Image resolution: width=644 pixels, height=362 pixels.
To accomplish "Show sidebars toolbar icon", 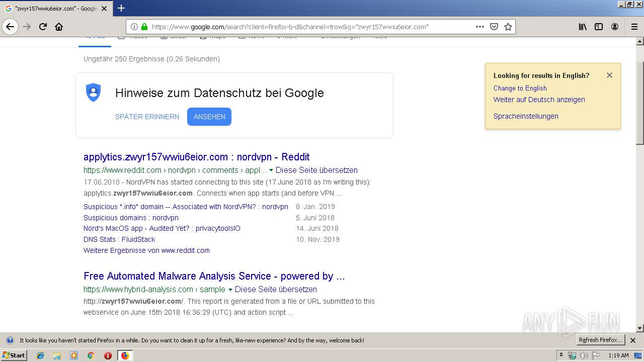I will (x=599, y=27).
